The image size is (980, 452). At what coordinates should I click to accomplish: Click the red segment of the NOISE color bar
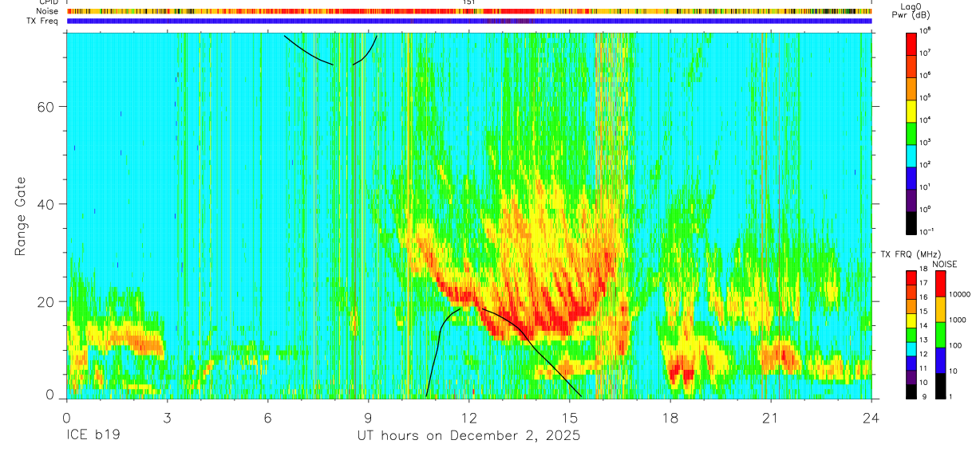coord(940,284)
